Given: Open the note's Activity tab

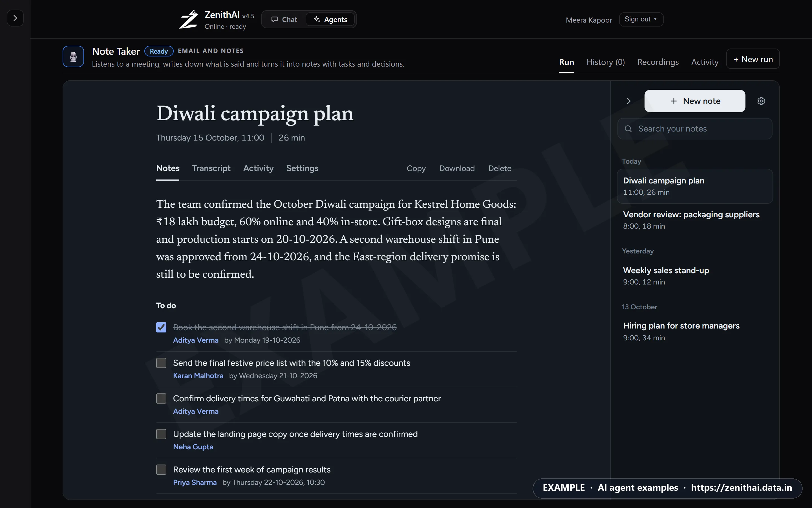Looking at the screenshot, I should [258, 168].
